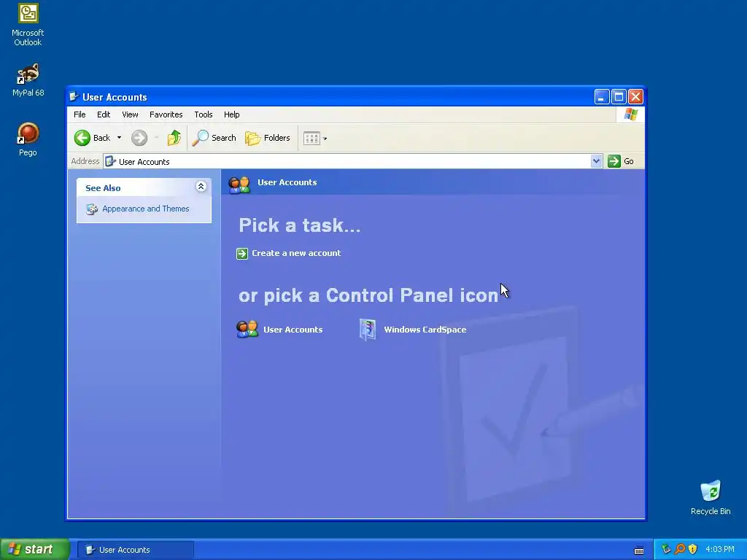Screen dimensions: 747x560
Task: Open the Back history dropdown arrow
Action: click(x=119, y=138)
